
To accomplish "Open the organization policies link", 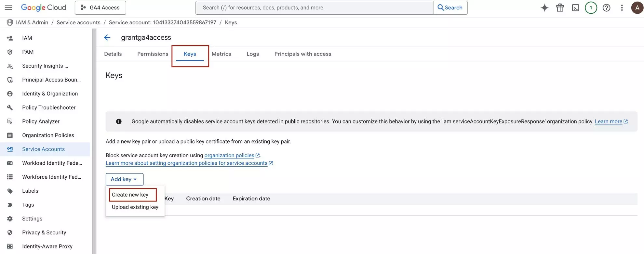I will pyautogui.click(x=229, y=155).
